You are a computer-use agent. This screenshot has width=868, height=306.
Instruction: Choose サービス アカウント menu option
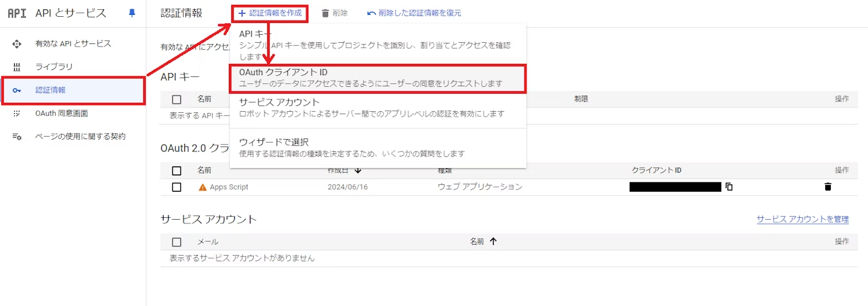(x=378, y=108)
